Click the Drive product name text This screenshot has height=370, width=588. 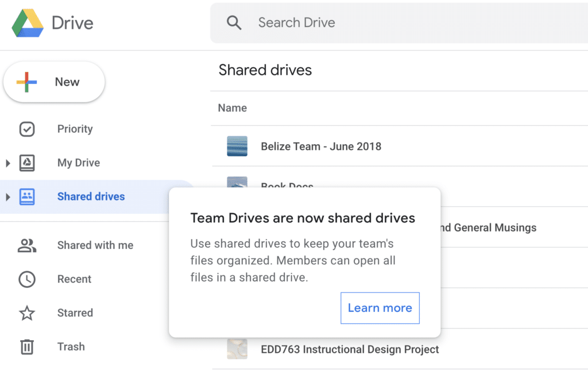(x=72, y=23)
